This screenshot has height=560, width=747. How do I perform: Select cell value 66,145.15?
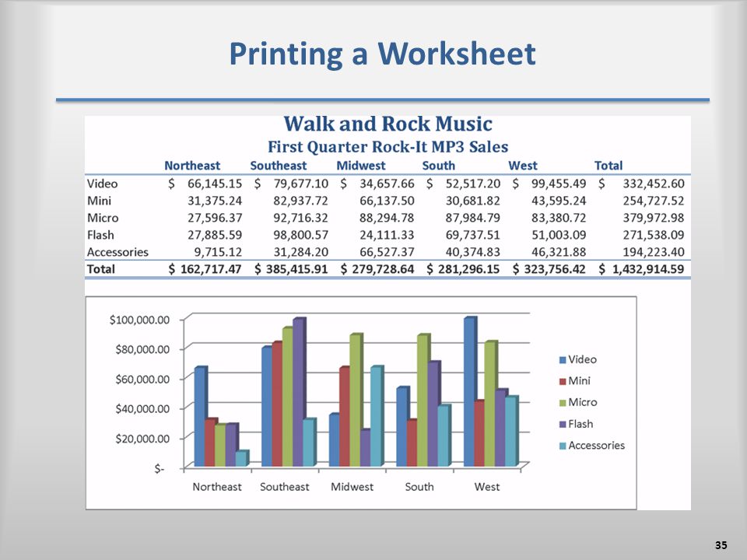point(215,184)
